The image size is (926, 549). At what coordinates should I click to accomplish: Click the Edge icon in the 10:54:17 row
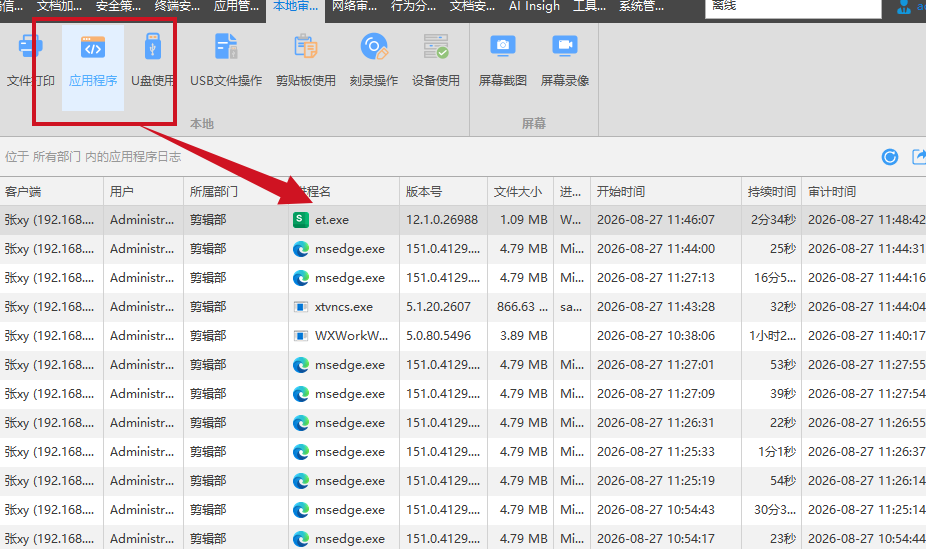coord(301,539)
